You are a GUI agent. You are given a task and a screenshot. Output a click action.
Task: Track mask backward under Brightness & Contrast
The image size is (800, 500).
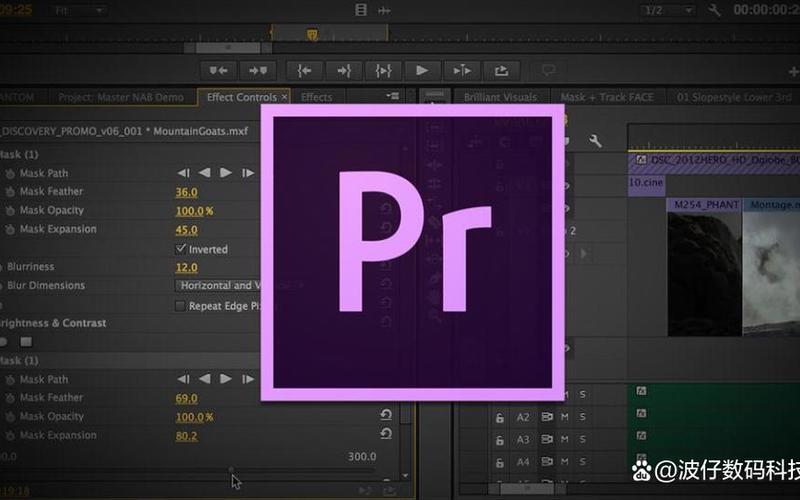click(x=205, y=379)
